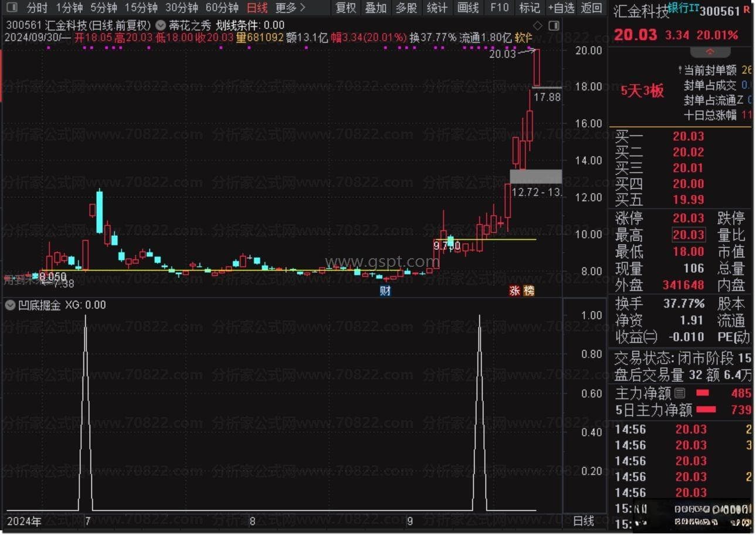Click the 汇金科技 stock name in quote panel
Image resolution: width=756 pixels, height=535 pixels.
click(x=641, y=11)
